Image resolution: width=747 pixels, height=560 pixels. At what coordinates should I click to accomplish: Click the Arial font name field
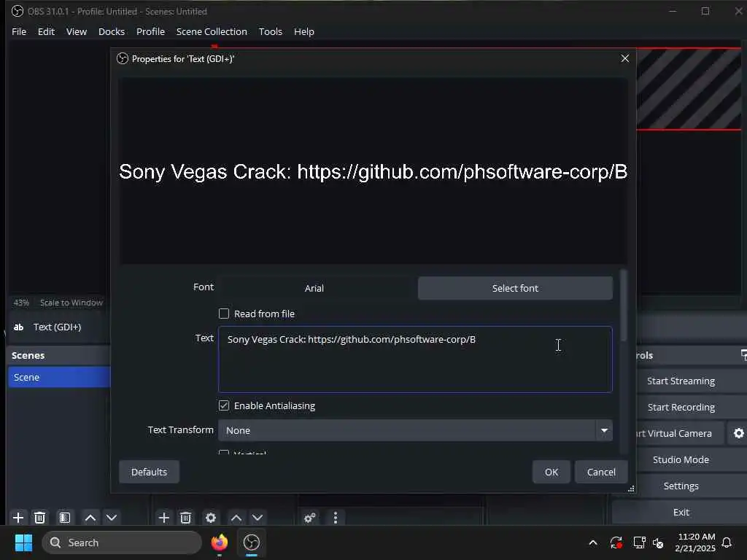click(314, 288)
